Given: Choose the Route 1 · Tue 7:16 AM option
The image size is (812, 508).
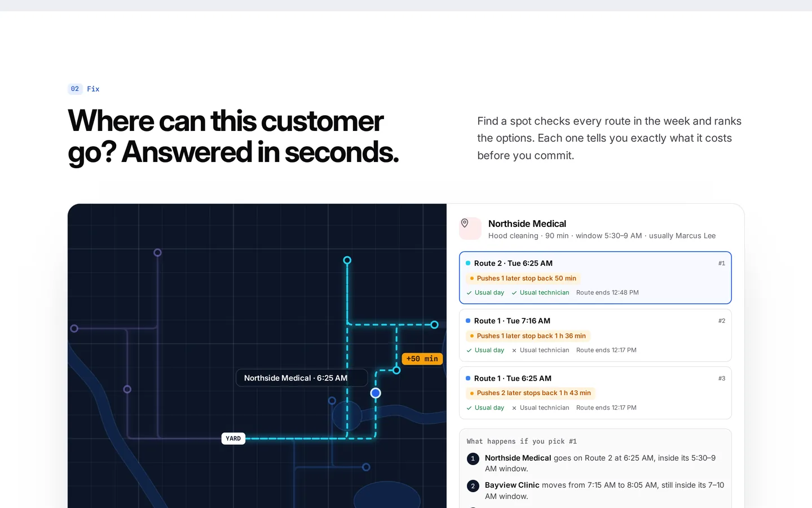Looking at the screenshot, I should (x=595, y=335).
